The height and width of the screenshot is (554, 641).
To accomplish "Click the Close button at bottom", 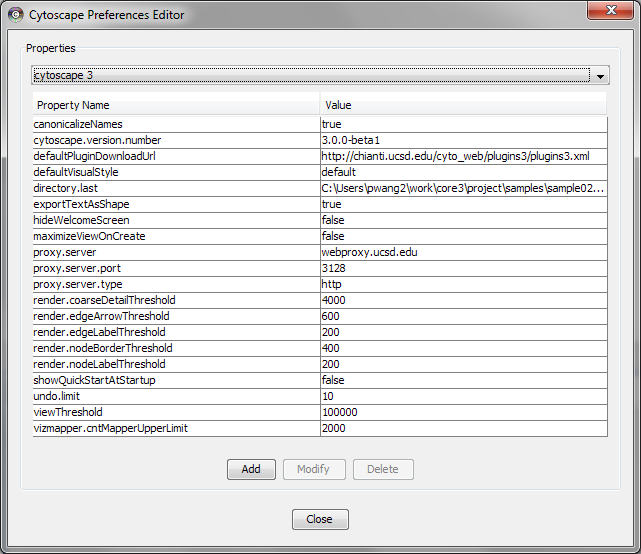I will tap(320, 519).
